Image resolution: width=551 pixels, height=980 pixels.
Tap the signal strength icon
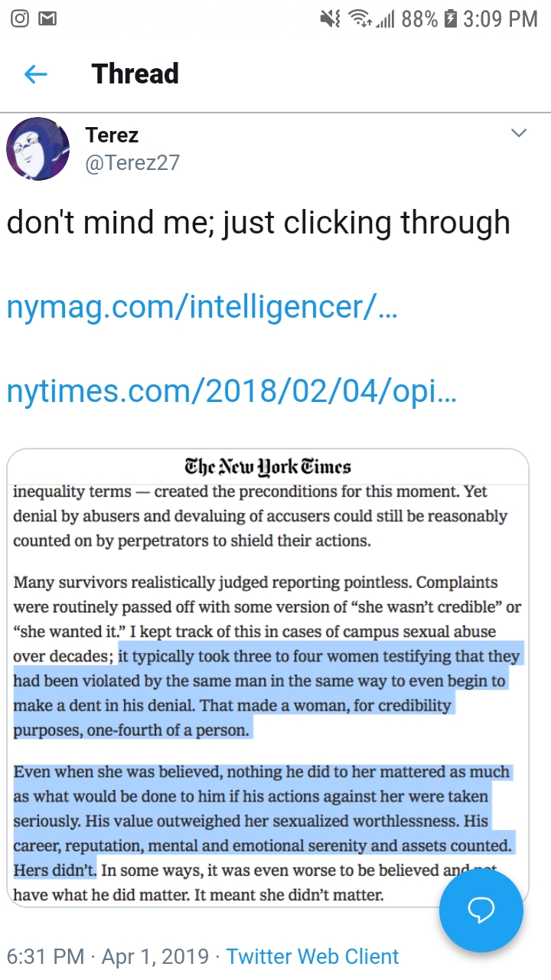pyautogui.click(x=385, y=19)
